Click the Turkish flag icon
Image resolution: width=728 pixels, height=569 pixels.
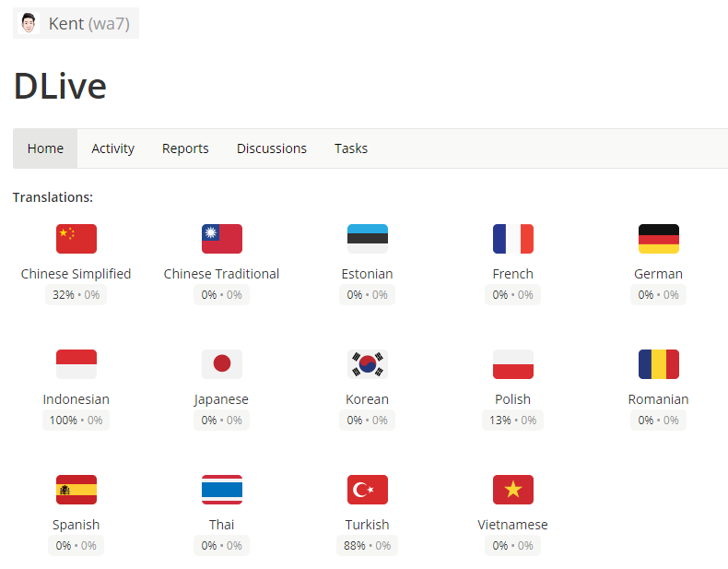[x=368, y=490]
